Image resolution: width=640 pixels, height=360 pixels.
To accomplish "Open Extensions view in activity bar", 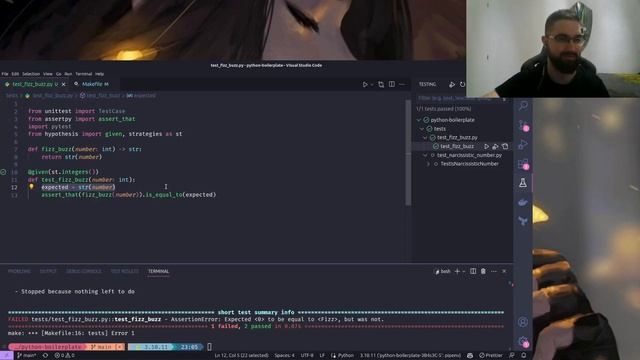I will click(523, 164).
